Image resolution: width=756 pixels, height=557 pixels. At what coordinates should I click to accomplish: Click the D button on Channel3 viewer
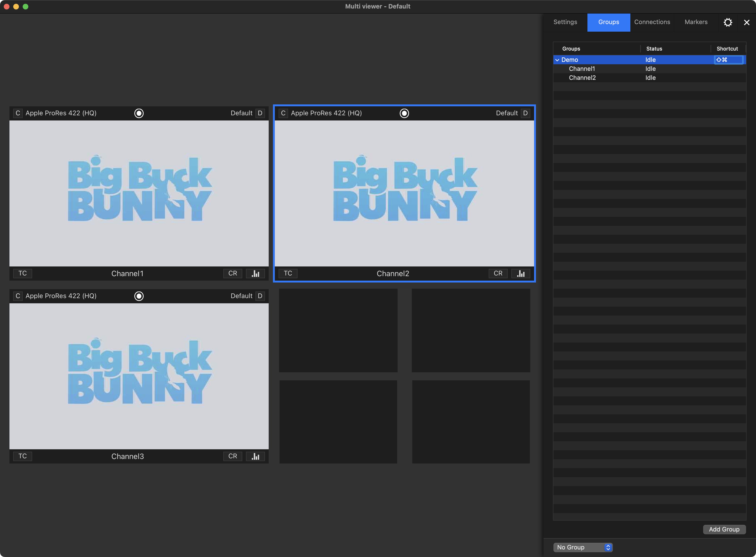[260, 296]
